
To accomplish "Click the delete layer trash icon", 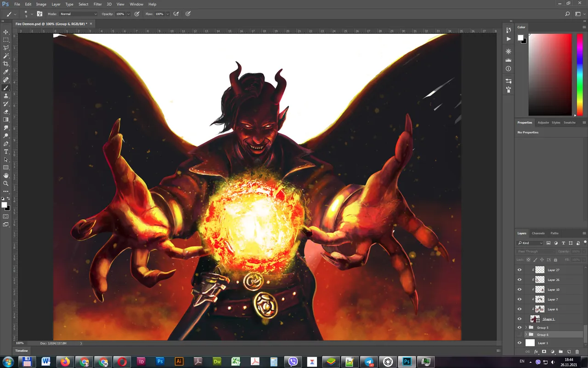I will [x=577, y=352].
